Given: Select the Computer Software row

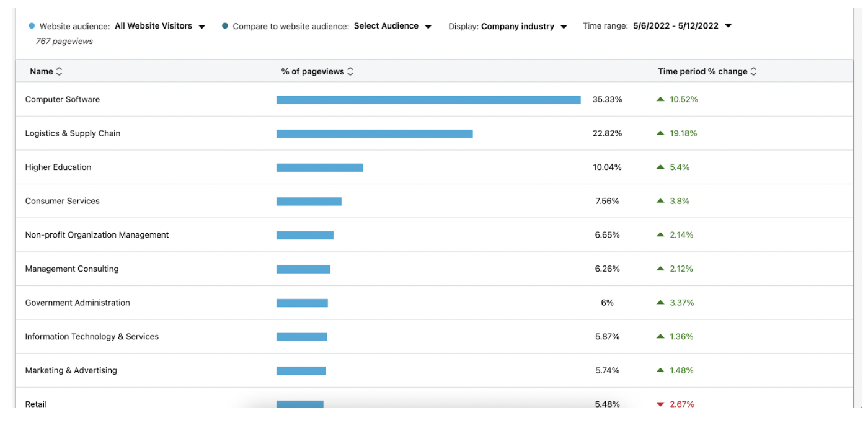Looking at the screenshot, I should pos(62,99).
